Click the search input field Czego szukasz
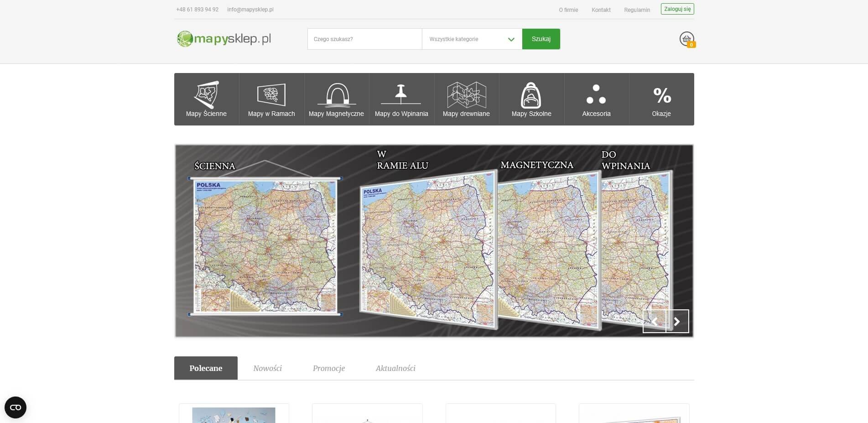Image resolution: width=868 pixels, height=423 pixels. [364, 39]
